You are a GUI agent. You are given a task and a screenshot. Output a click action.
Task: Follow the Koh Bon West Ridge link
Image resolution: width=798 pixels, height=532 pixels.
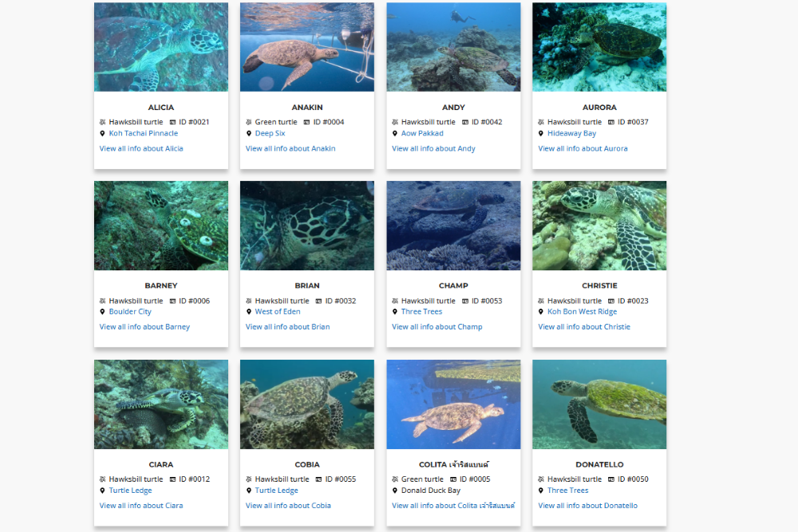pos(583,311)
